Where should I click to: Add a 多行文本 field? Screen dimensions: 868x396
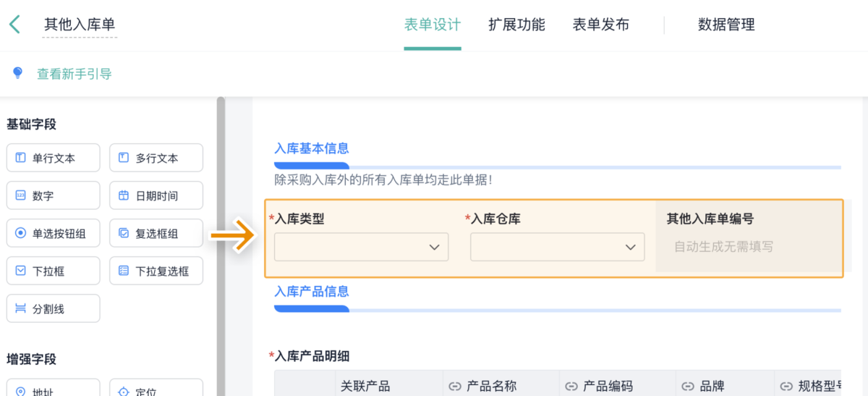156,158
